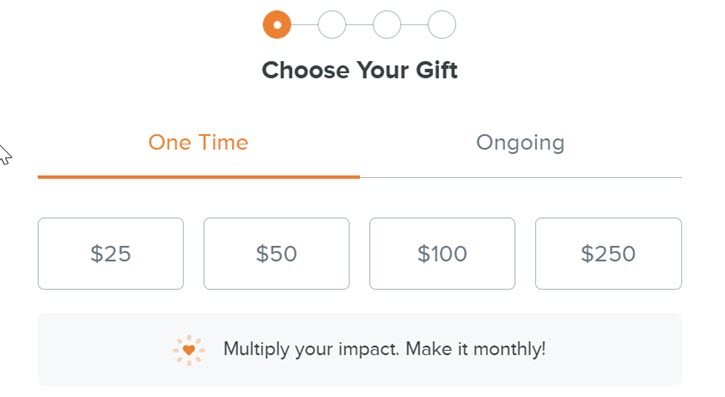Switch to the Ongoing tab
The width and height of the screenshot is (725, 397).
(521, 143)
